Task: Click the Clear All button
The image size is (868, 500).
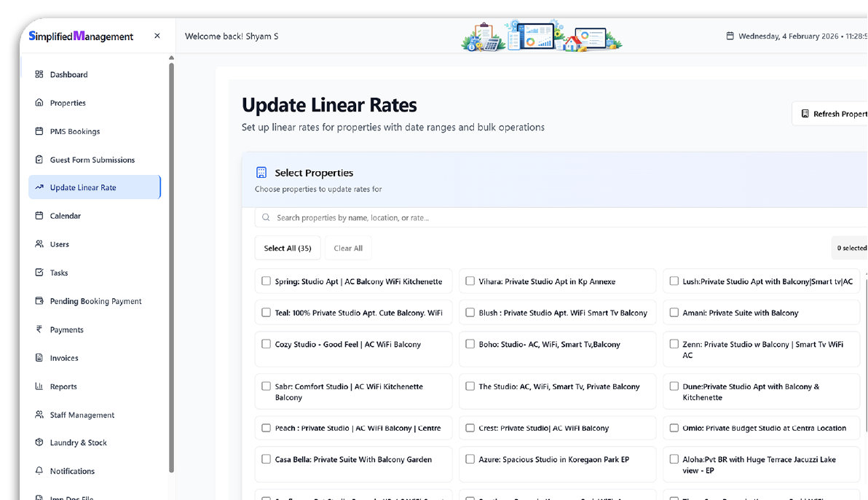Action: click(x=348, y=248)
